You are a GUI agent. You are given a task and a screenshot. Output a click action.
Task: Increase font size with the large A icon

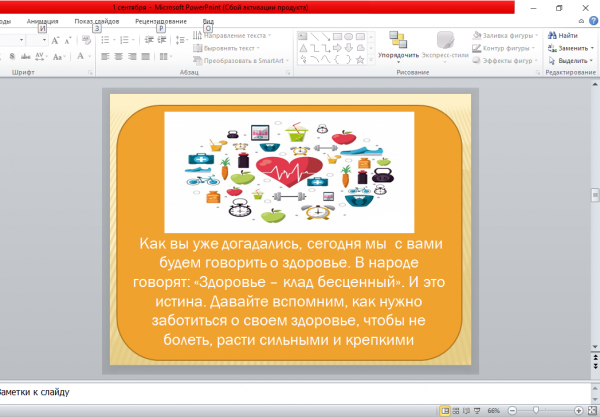pos(54,41)
